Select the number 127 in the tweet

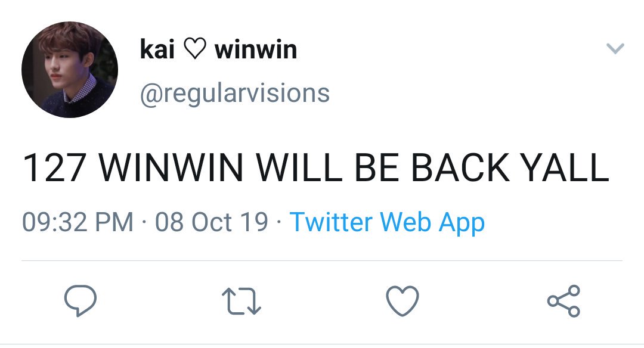(54, 167)
